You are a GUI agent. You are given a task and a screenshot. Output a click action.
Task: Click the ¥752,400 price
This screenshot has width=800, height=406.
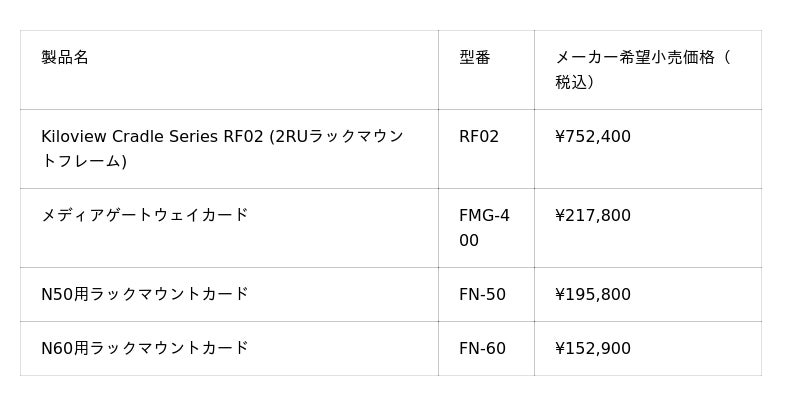pos(593,137)
